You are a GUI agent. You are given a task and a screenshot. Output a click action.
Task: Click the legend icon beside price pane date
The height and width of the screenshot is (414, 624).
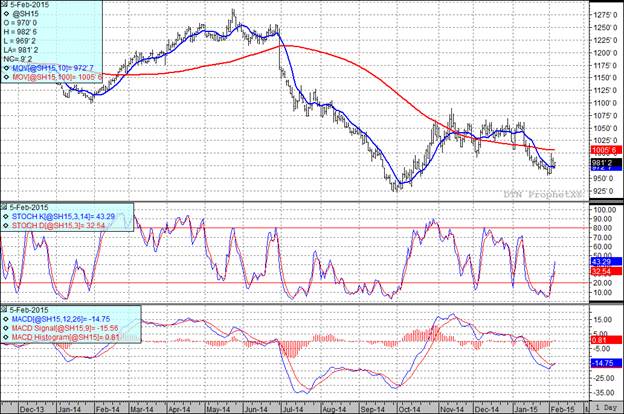click(x=4, y=5)
